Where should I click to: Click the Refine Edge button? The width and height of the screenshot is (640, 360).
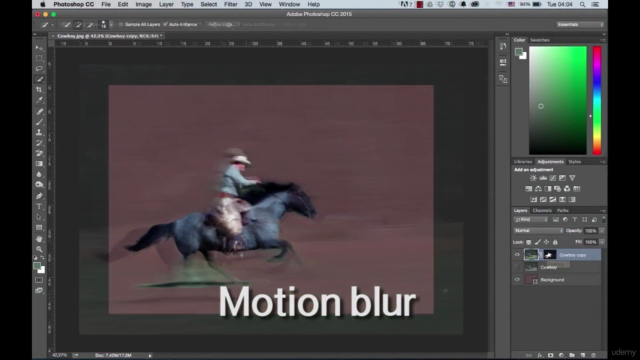click(222, 24)
